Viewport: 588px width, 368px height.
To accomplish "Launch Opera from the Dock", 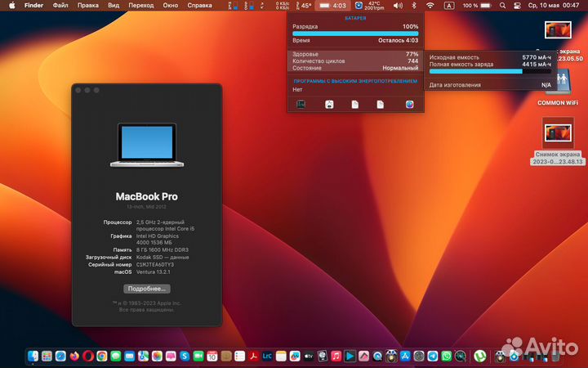I will click(88, 356).
